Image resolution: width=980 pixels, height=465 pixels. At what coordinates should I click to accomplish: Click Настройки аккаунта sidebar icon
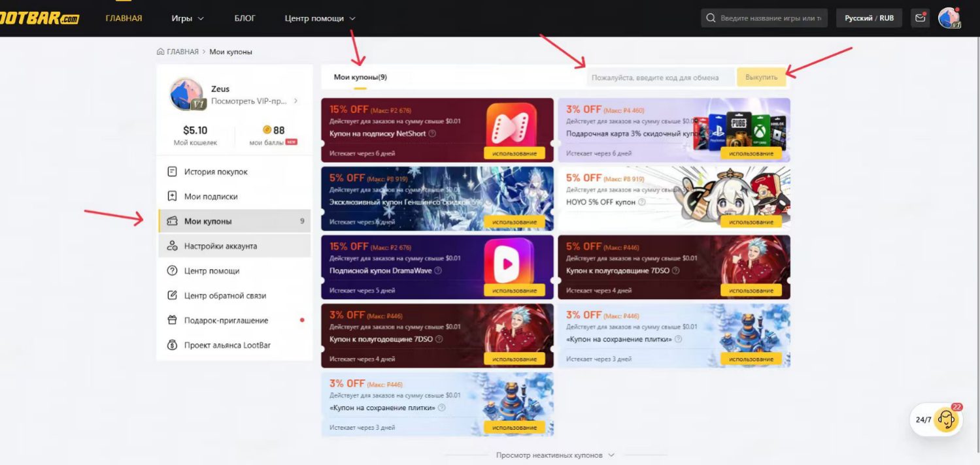pos(173,246)
